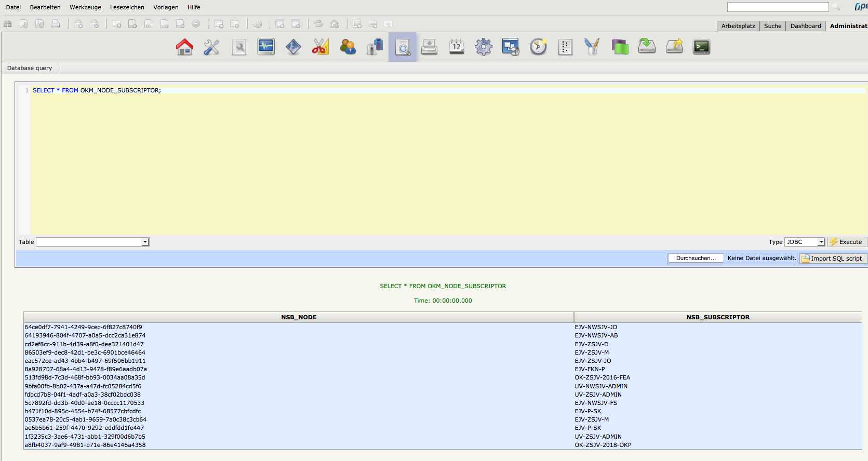The image size is (868, 461).
Task: Select cell EJV-NWSJV-FS
Action: (596, 403)
